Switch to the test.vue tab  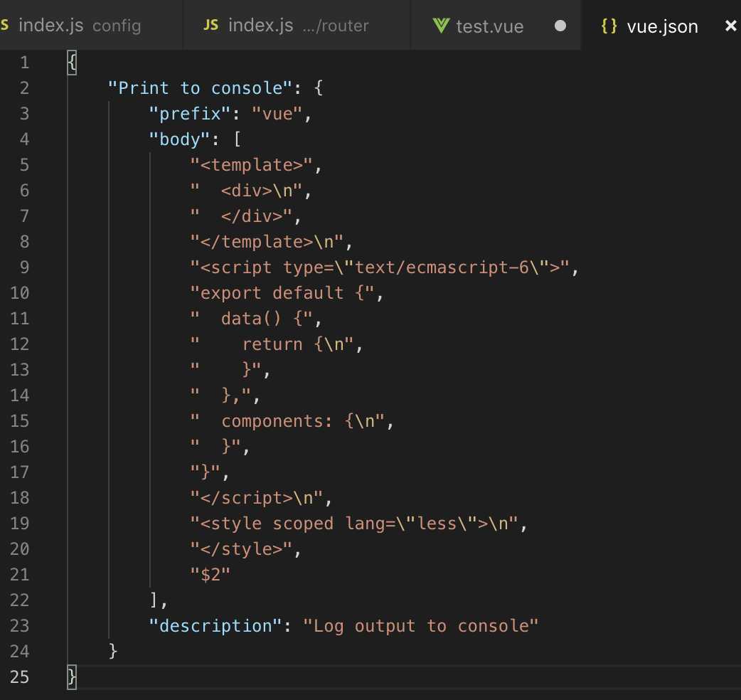pyautogui.click(x=495, y=25)
